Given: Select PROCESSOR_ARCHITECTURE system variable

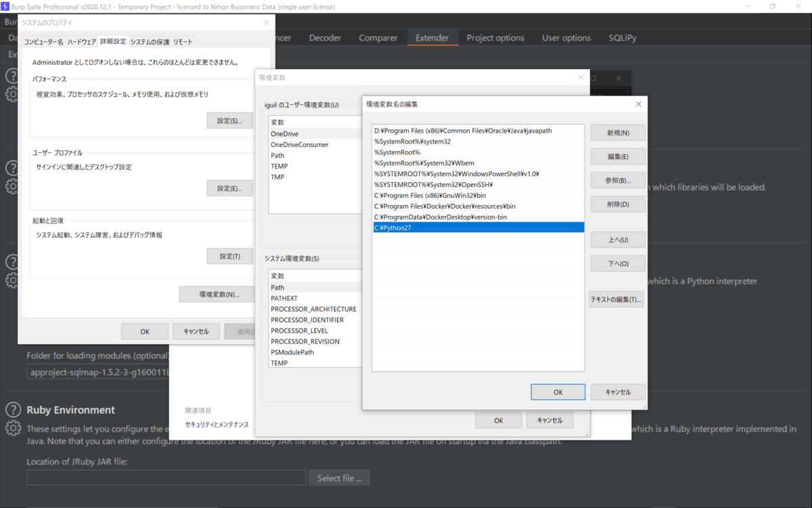Looking at the screenshot, I should pyautogui.click(x=315, y=310).
